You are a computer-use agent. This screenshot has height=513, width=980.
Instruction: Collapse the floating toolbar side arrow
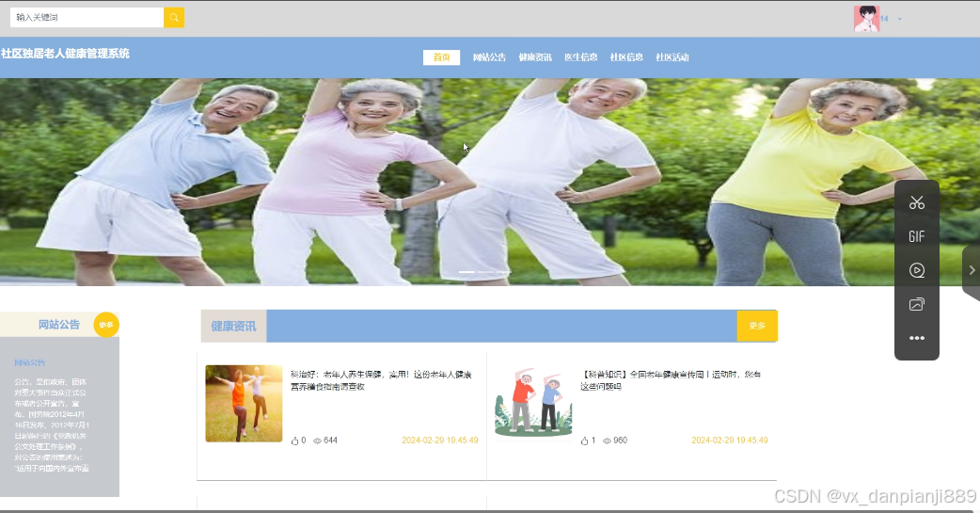[972, 270]
